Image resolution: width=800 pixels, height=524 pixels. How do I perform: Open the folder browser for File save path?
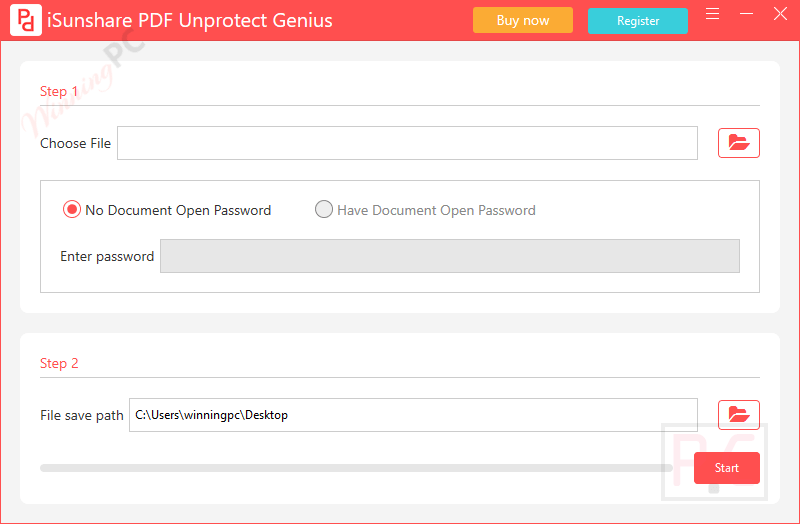click(738, 415)
